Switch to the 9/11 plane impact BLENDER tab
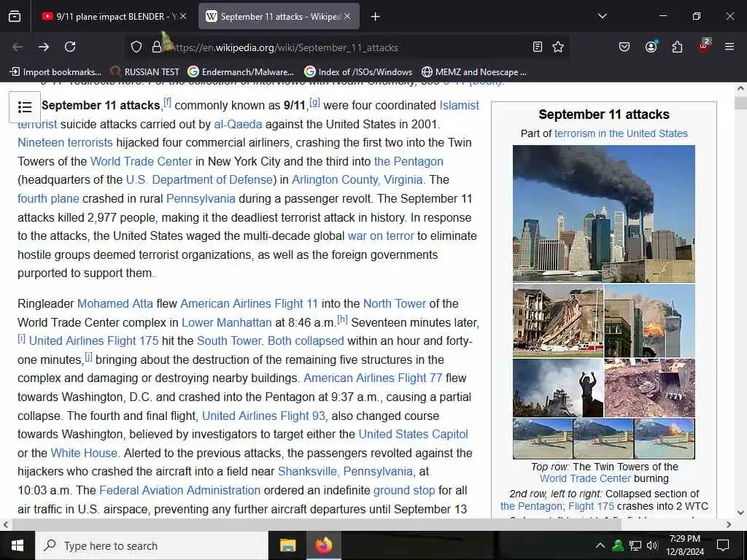 (x=112, y=17)
